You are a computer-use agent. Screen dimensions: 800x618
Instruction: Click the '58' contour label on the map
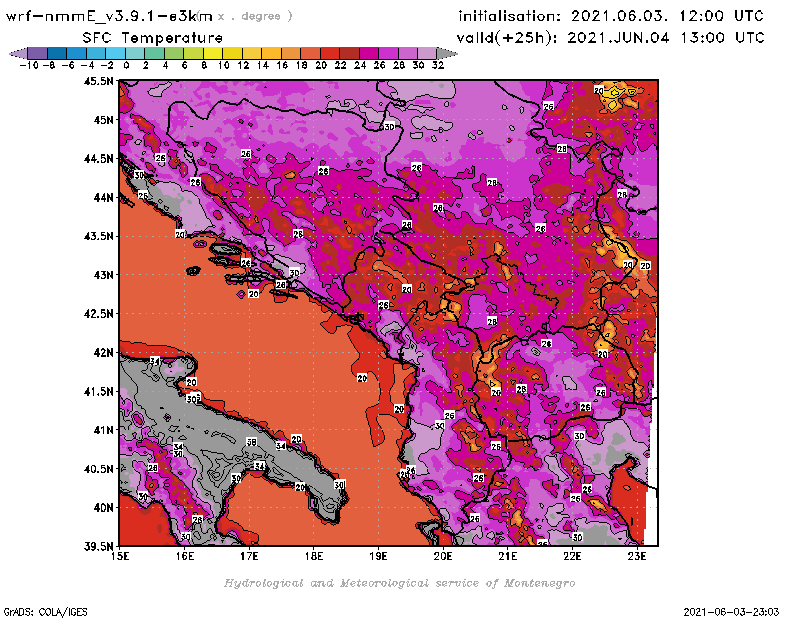click(252, 442)
